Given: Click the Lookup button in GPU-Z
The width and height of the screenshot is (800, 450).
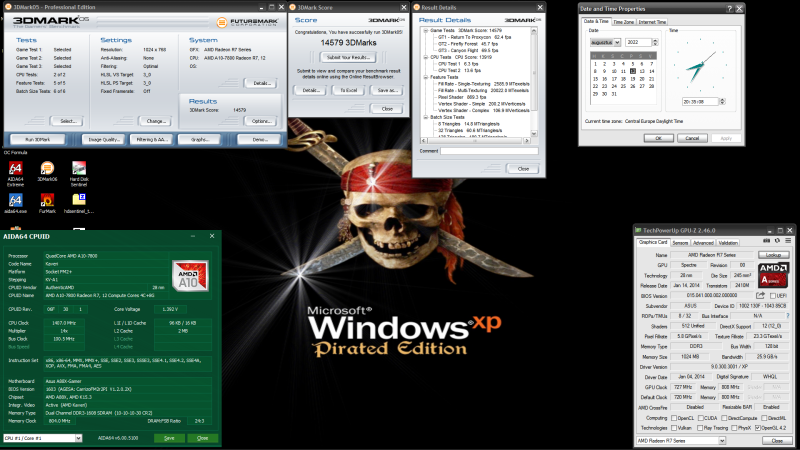Looking at the screenshot, I should 773,255.
